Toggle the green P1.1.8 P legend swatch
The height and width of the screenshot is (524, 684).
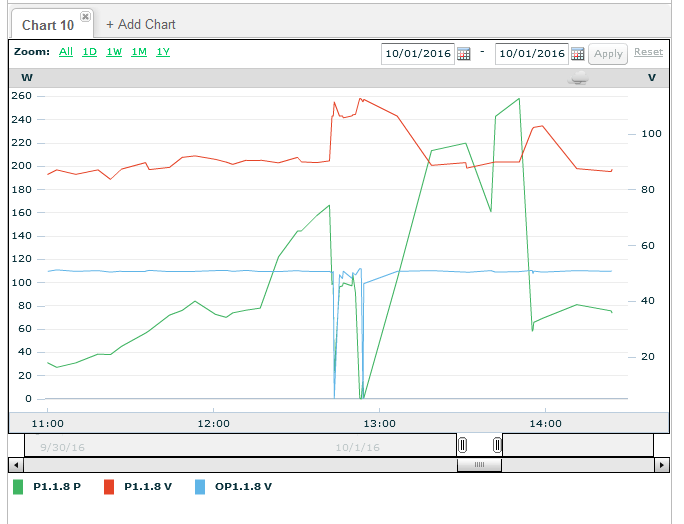[18, 487]
